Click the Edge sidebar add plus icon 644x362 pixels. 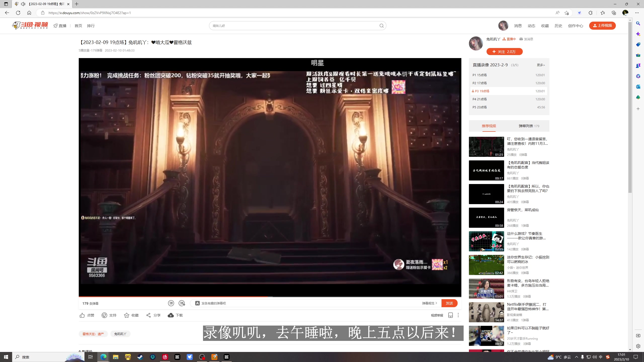[638, 109]
